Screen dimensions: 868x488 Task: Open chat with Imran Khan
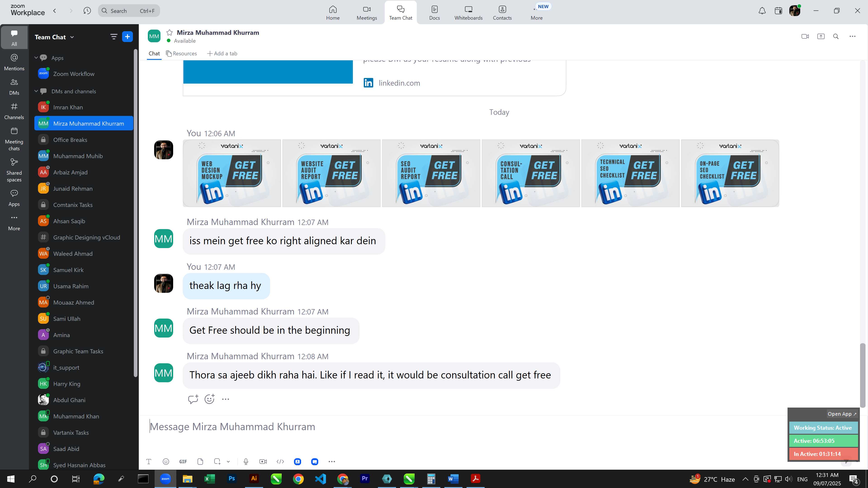tap(84, 107)
